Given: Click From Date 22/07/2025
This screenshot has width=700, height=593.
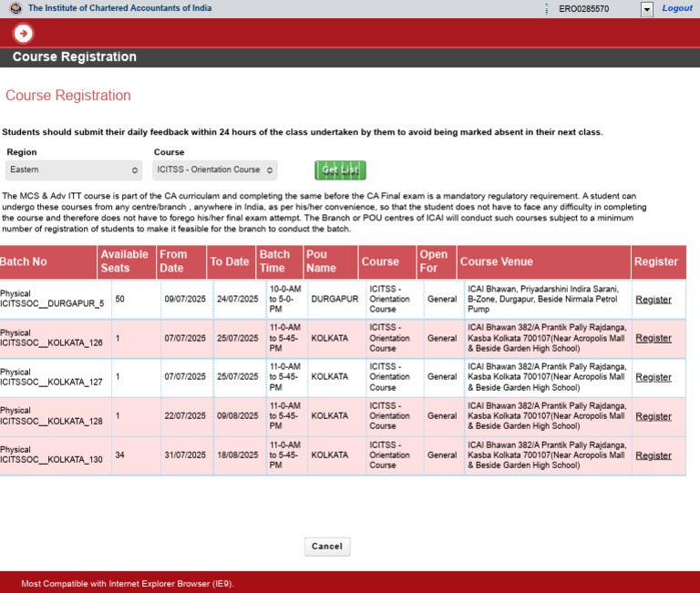Looking at the screenshot, I should click(185, 416).
